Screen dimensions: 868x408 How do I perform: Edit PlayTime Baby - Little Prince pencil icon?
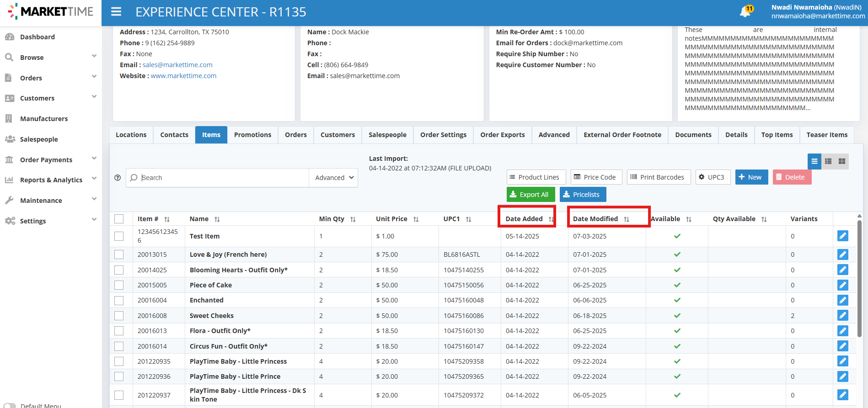click(843, 376)
